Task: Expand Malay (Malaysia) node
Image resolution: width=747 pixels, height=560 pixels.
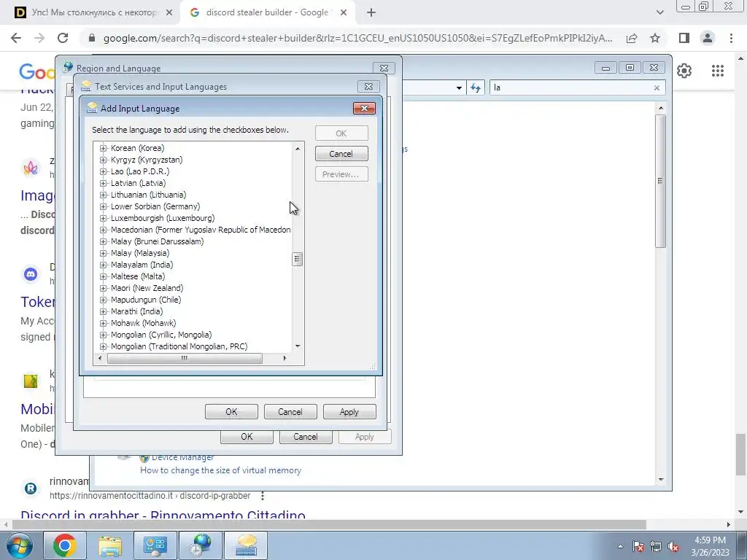Action: pyautogui.click(x=103, y=253)
